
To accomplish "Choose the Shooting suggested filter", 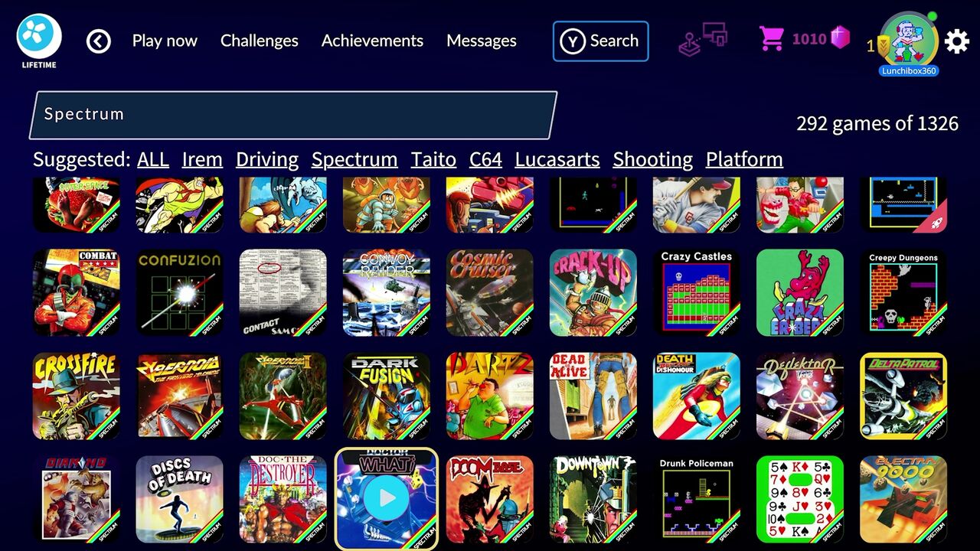I will pyautogui.click(x=653, y=159).
